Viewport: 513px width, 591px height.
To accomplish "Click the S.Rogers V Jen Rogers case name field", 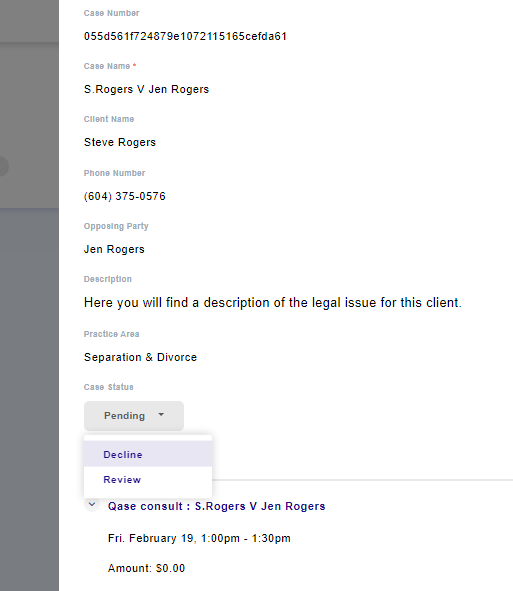I will (x=146, y=89).
